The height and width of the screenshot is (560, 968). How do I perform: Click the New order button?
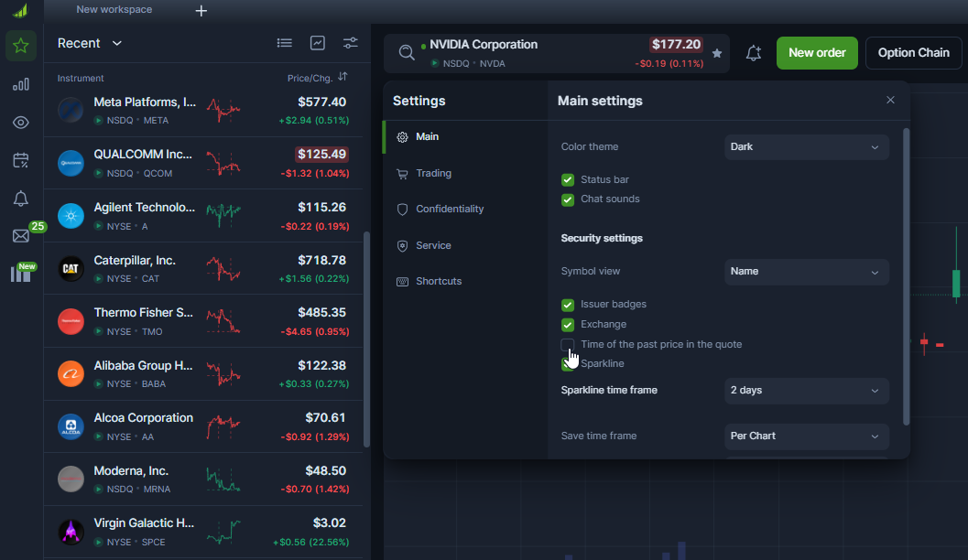click(817, 53)
